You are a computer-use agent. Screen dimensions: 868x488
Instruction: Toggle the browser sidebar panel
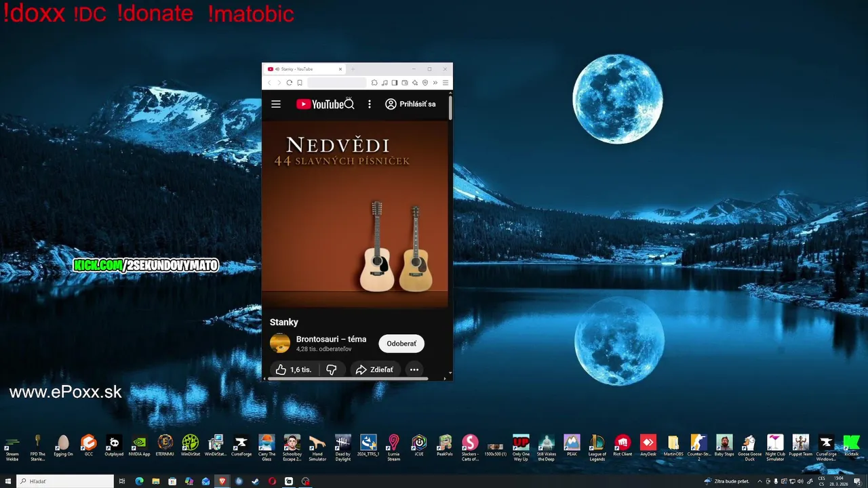point(395,83)
